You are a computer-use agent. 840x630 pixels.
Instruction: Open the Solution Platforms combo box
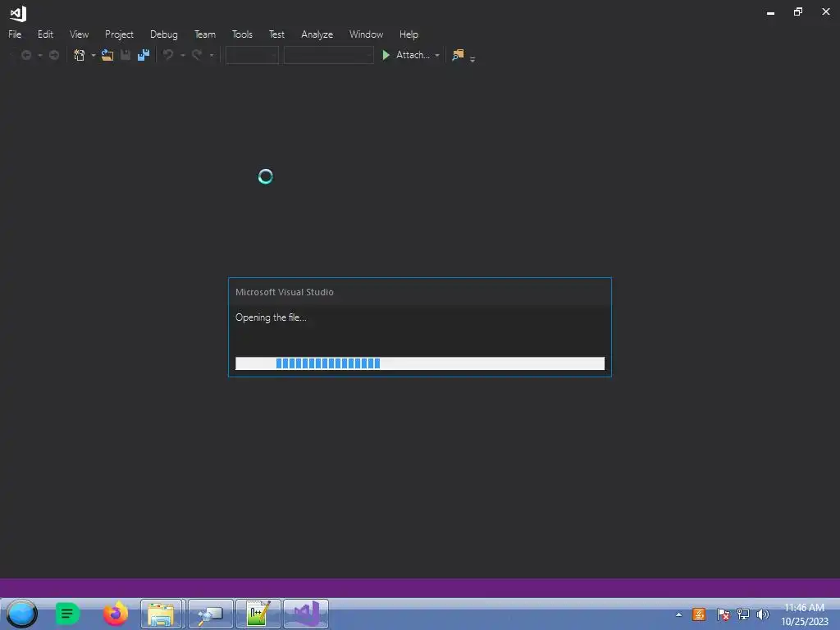[328, 55]
